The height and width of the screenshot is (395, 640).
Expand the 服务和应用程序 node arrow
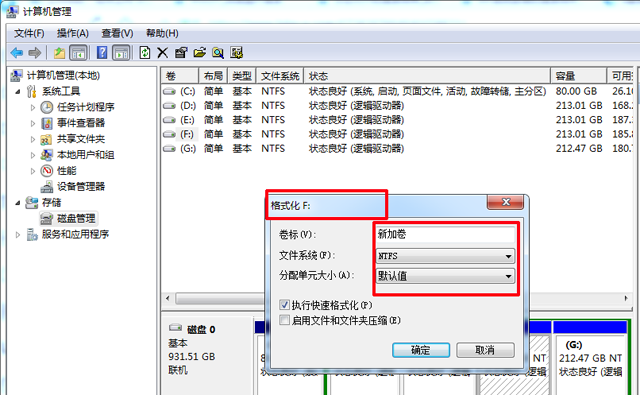click(x=18, y=235)
